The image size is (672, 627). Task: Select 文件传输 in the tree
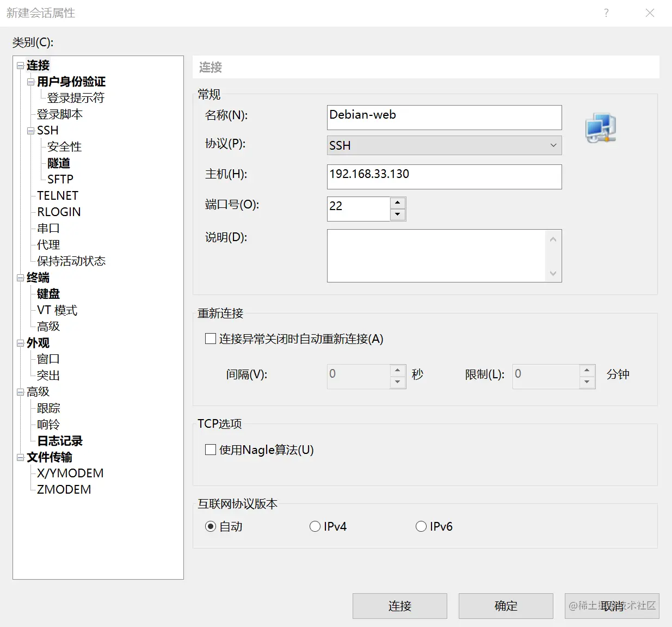click(50, 457)
